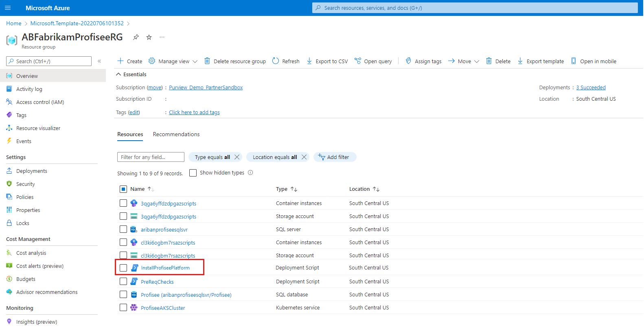Click the Add filter button
644x329 pixels.
point(335,157)
